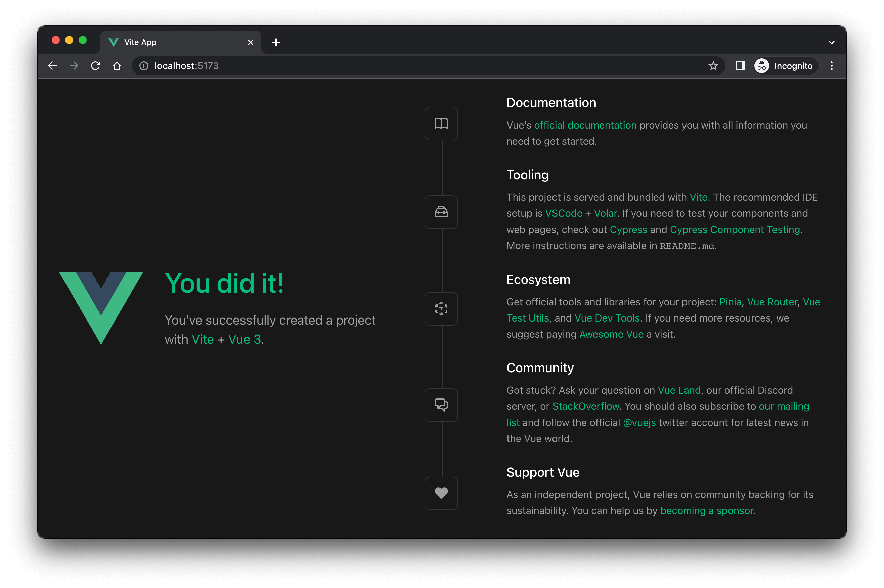
Task: Select the Vite App tab
Action: click(180, 42)
